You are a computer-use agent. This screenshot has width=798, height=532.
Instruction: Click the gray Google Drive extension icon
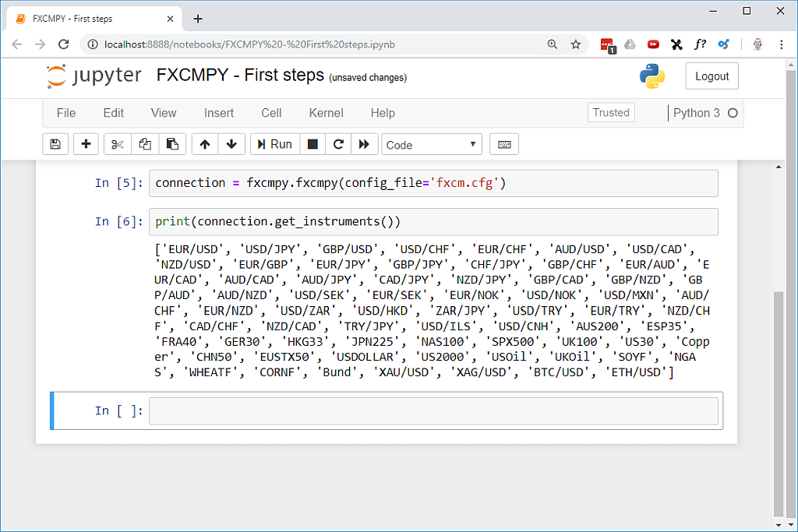point(630,44)
